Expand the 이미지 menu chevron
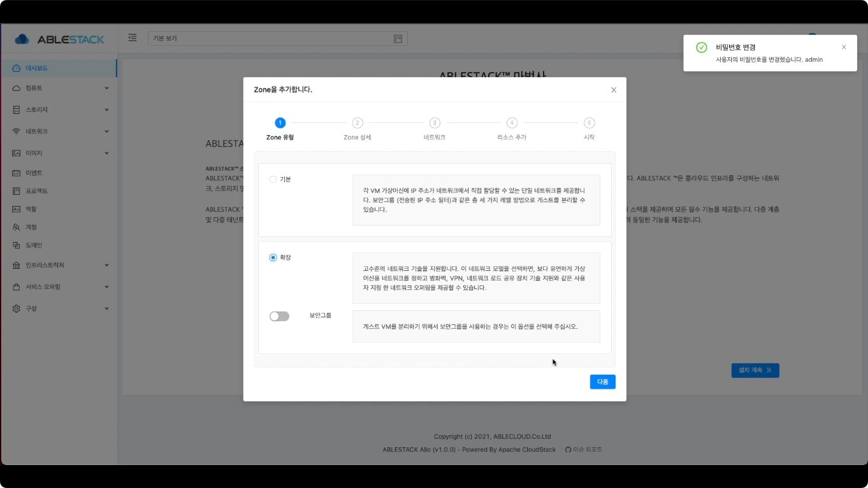 click(106, 153)
